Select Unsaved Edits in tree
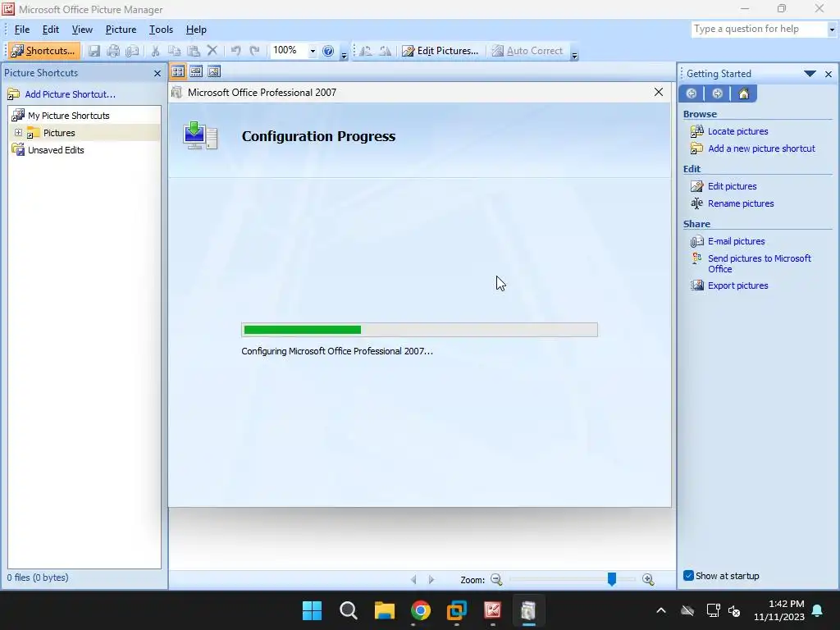 (x=56, y=150)
